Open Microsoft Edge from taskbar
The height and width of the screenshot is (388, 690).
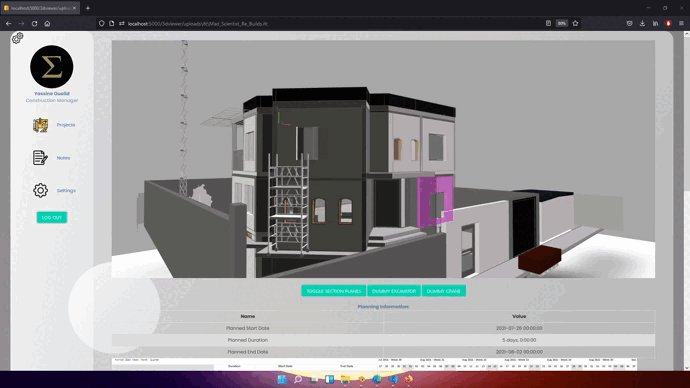377,379
